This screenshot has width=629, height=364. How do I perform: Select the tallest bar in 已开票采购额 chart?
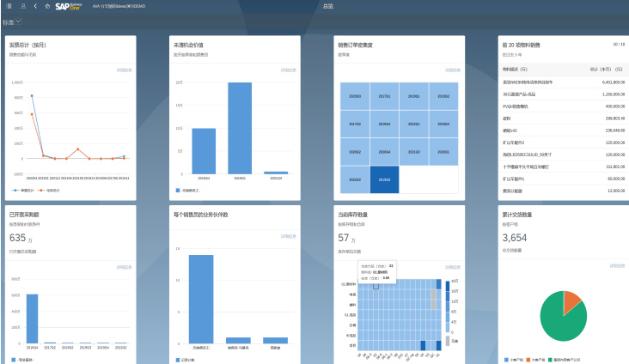point(32,318)
